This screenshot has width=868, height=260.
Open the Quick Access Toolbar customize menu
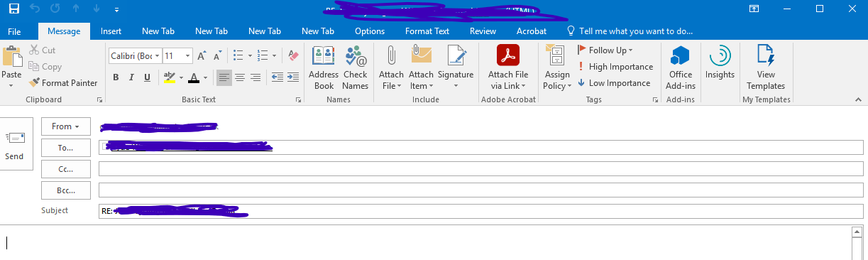(x=116, y=10)
